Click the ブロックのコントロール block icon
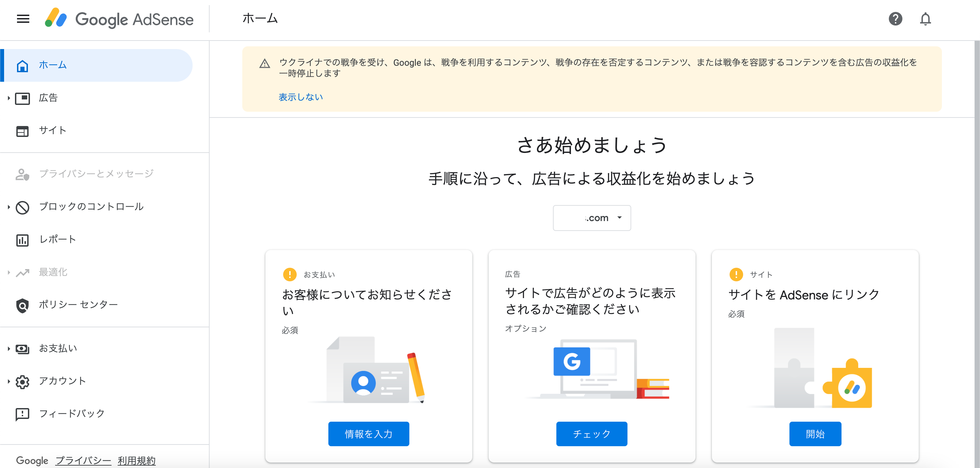 22,207
